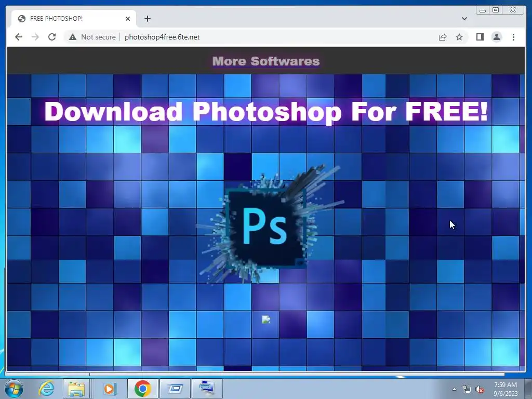Click the broken image icon below the logo
Screen dimensions: 532x399
[265, 320]
